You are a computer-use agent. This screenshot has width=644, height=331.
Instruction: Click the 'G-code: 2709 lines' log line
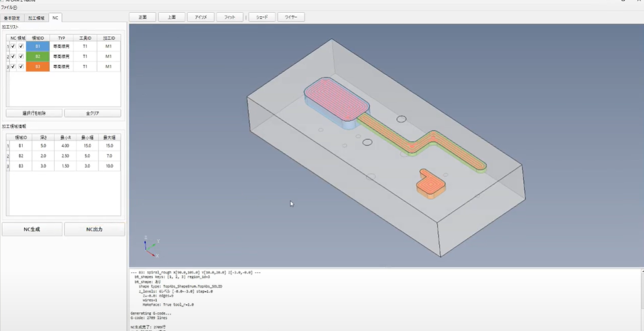149,318
